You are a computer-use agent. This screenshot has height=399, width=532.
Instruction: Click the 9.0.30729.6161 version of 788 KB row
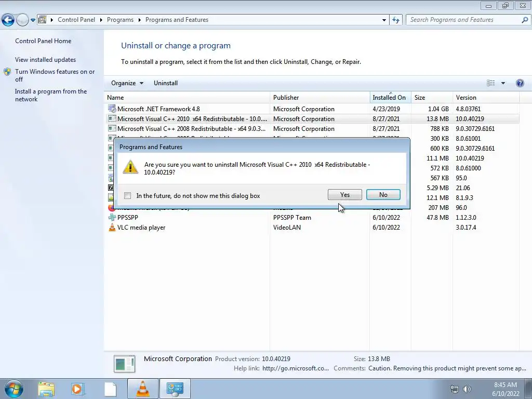tap(475, 129)
